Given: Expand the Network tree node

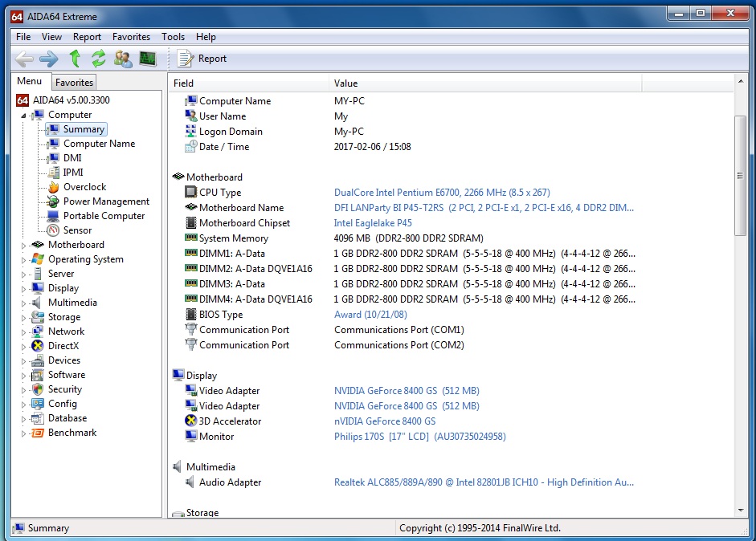Looking at the screenshot, I should [x=23, y=332].
